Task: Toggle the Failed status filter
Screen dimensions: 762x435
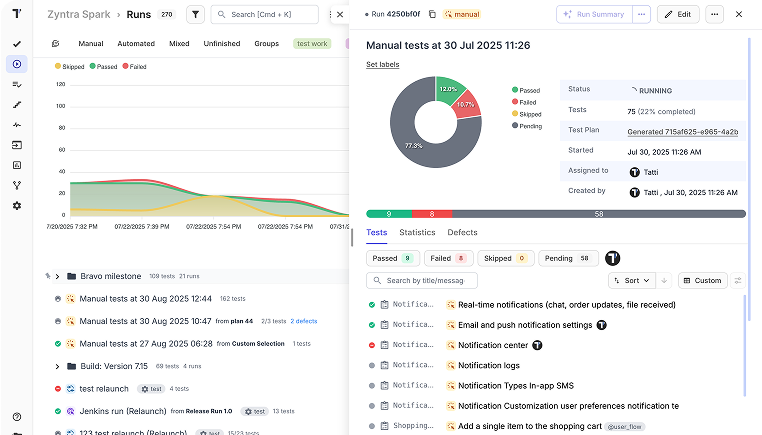Action: click(x=448, y=258)
